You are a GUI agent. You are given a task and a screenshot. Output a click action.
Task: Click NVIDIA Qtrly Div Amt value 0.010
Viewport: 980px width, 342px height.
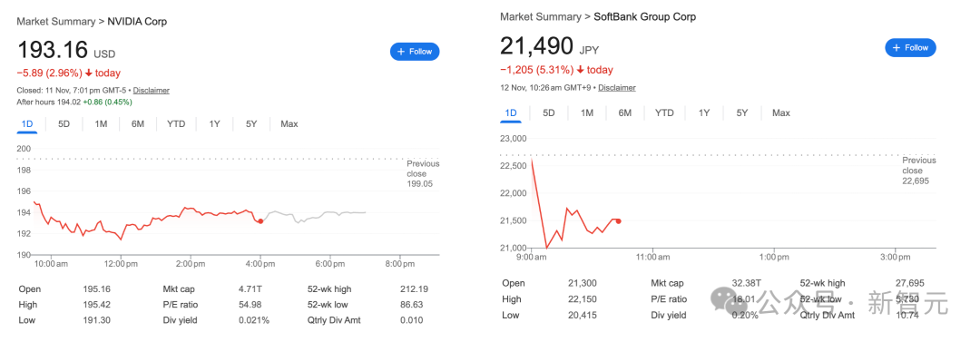411,320
